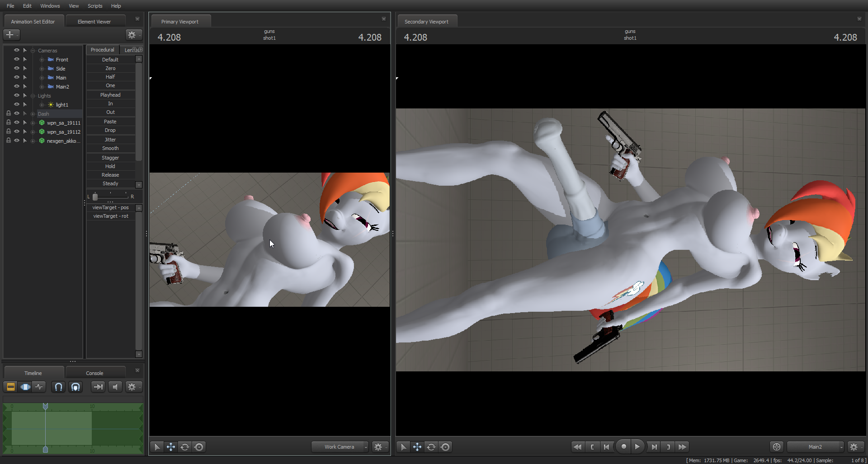868x464 pixels.
Task: Open the Main2 camera dropdown
Action: [x=816, y=447]
